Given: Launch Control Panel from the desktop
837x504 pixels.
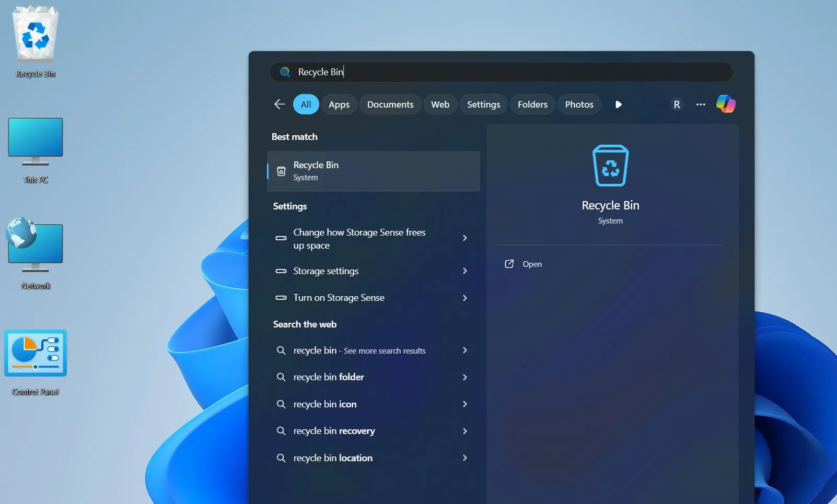Looking at the screenshot, I should coord(35,360).
